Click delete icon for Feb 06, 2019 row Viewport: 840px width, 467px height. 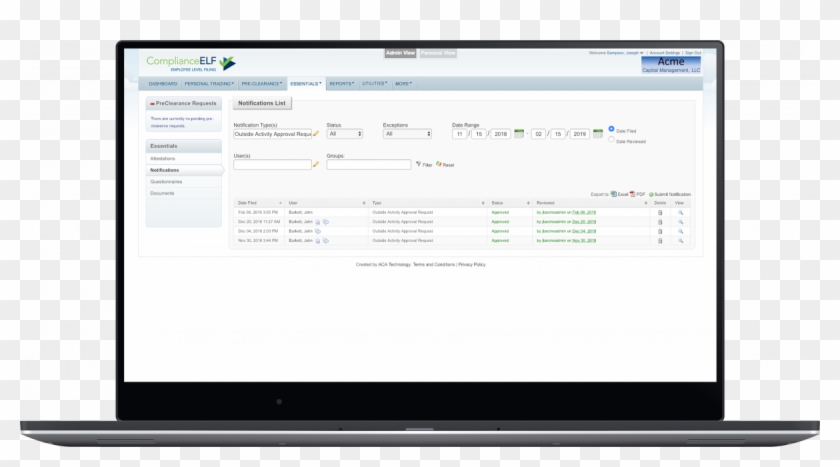coord(659,212)
